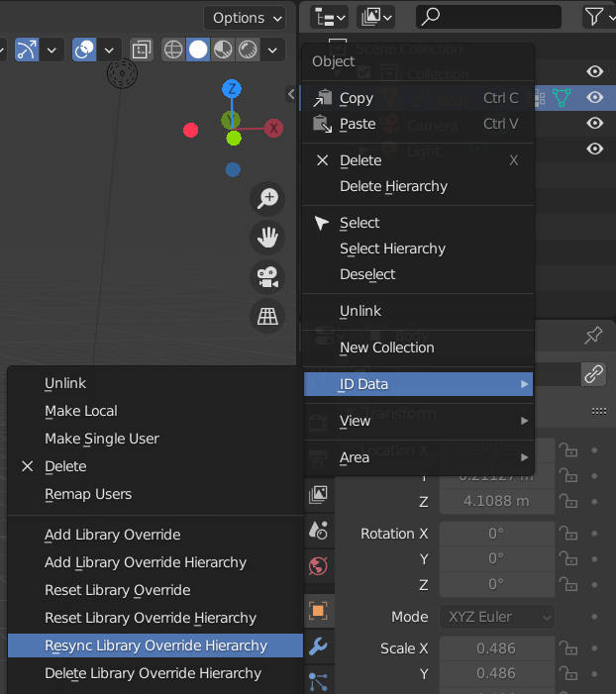Choose Add Library Override Hierarchy

155,562
